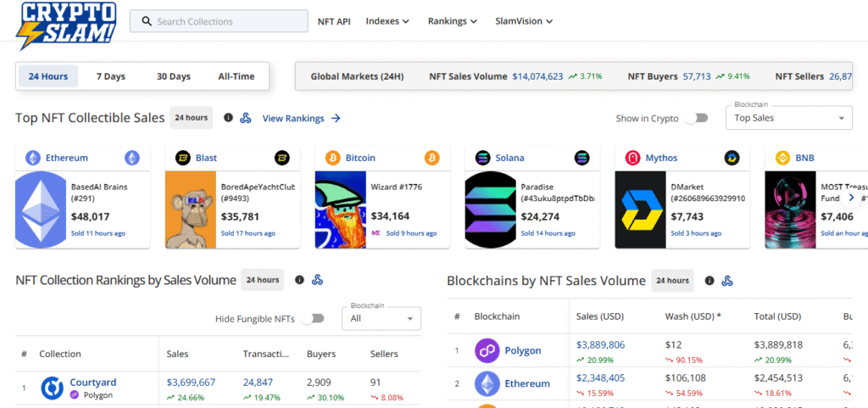
Task: Click the right Solana badge in the Solana card header
Action: (x=582, y=158)
